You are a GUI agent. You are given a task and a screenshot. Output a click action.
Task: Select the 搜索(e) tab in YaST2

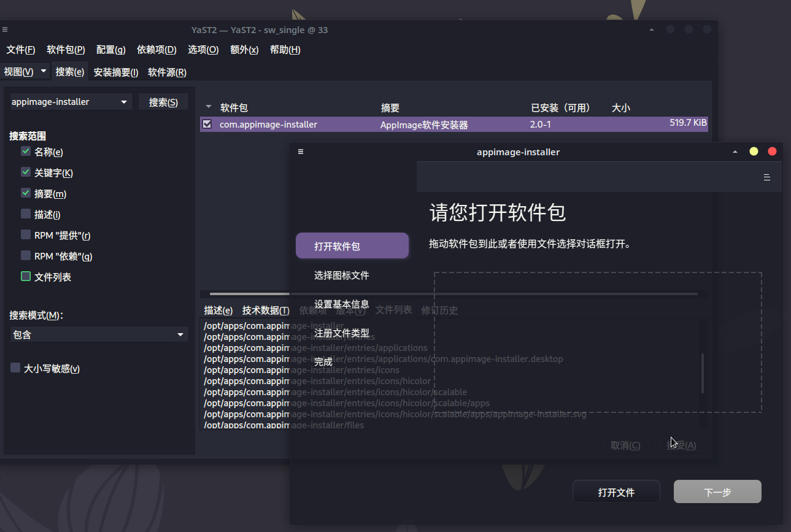[x=70, y=71]
